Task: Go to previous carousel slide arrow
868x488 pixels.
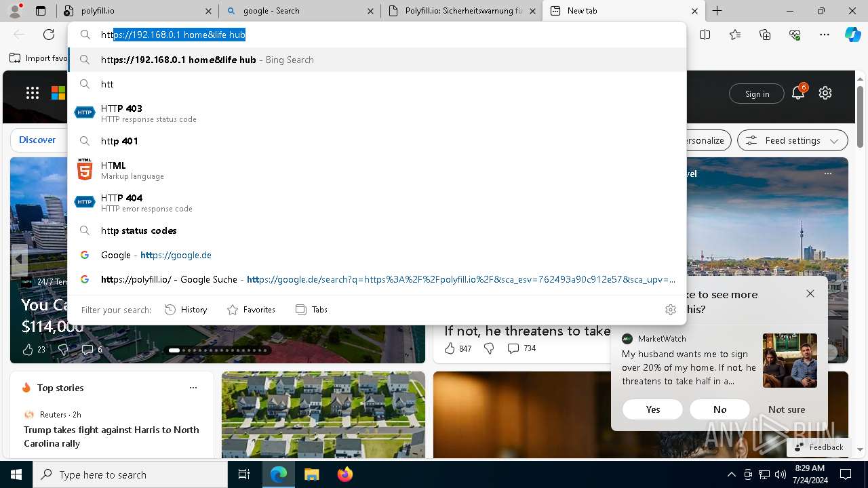Action: (18, 259)
